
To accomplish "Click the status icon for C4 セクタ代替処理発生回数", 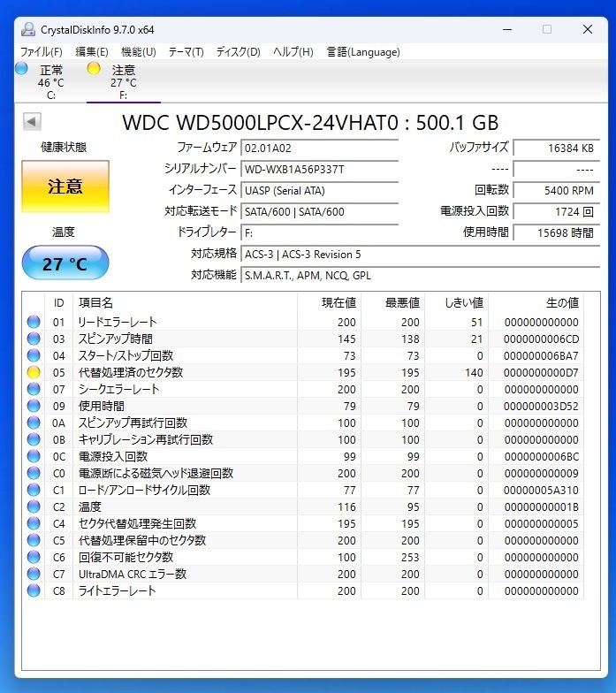I will [x=34, y=523].
